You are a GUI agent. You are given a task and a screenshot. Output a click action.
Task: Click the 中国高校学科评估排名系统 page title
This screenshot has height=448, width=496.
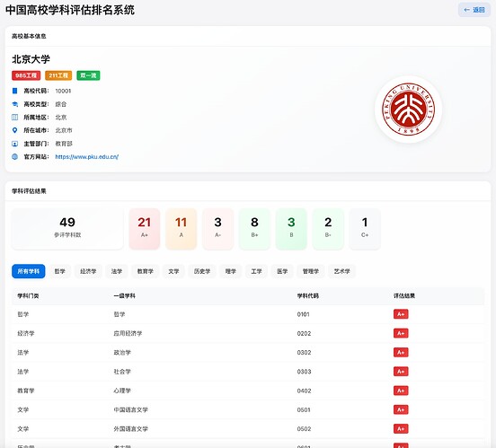[x=70, y=10]
